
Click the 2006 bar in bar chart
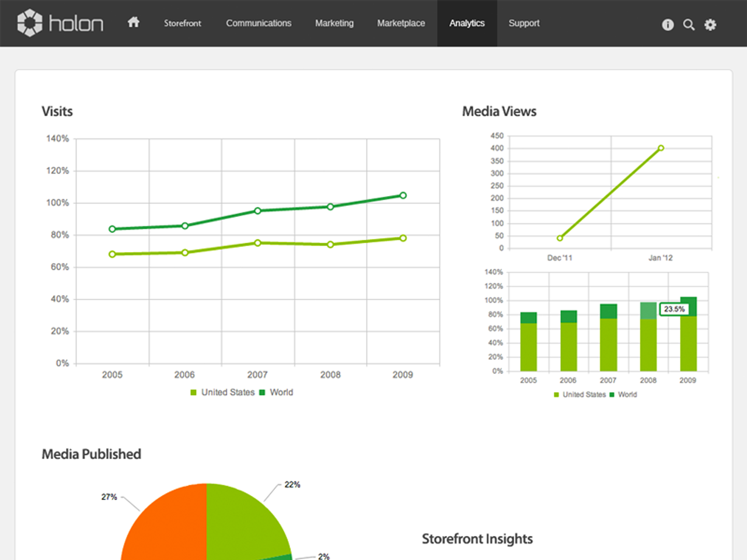(x=568, y=341)
